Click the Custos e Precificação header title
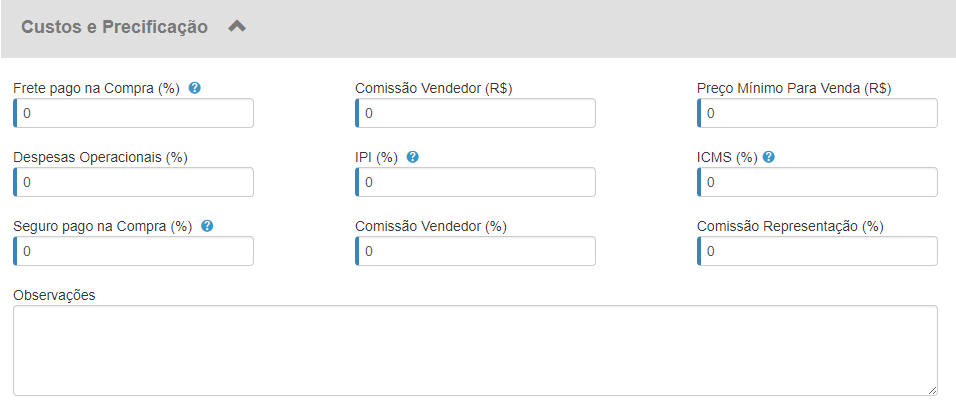The width and height of the screenshot is (956, 409). coord(115,27)
